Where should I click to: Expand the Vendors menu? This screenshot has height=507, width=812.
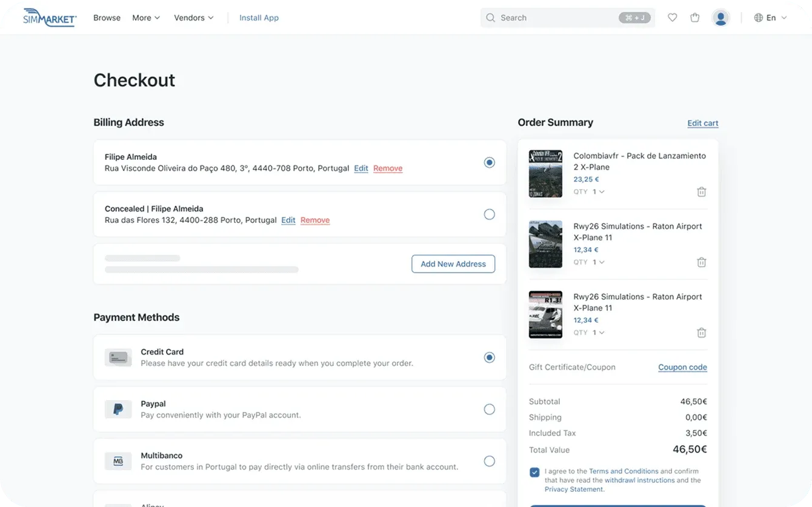coord(194,18)
